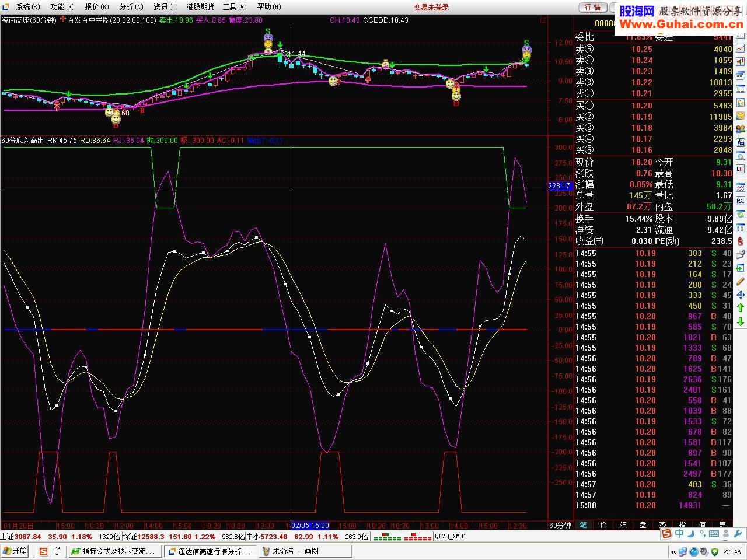Click the 15:00 tick row with 14931

pyautogui.click(x=654, y=505)
